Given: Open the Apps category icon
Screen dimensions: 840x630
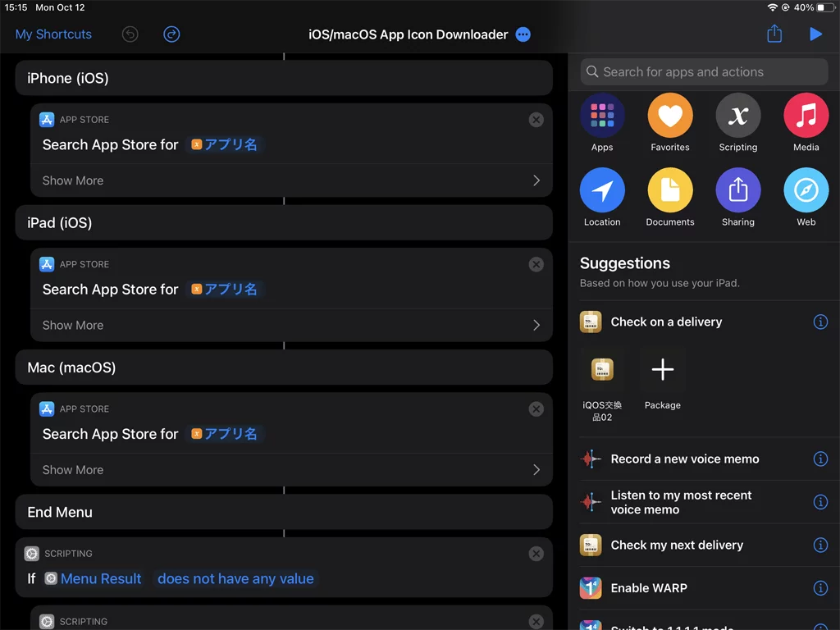Looking at the screenshot, I should 602,115.
